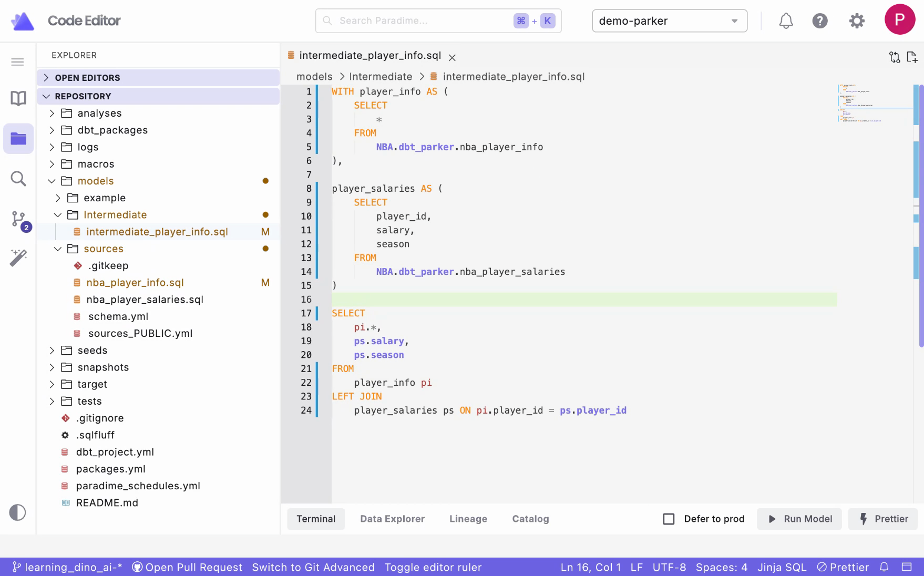Open sources_PUBLIC.yml file
Screen dimensions: 924x576
coord(158,333)
